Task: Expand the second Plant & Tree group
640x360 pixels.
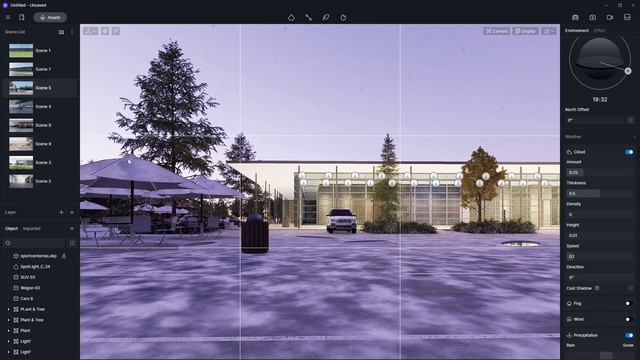Action: pos(9,320)
